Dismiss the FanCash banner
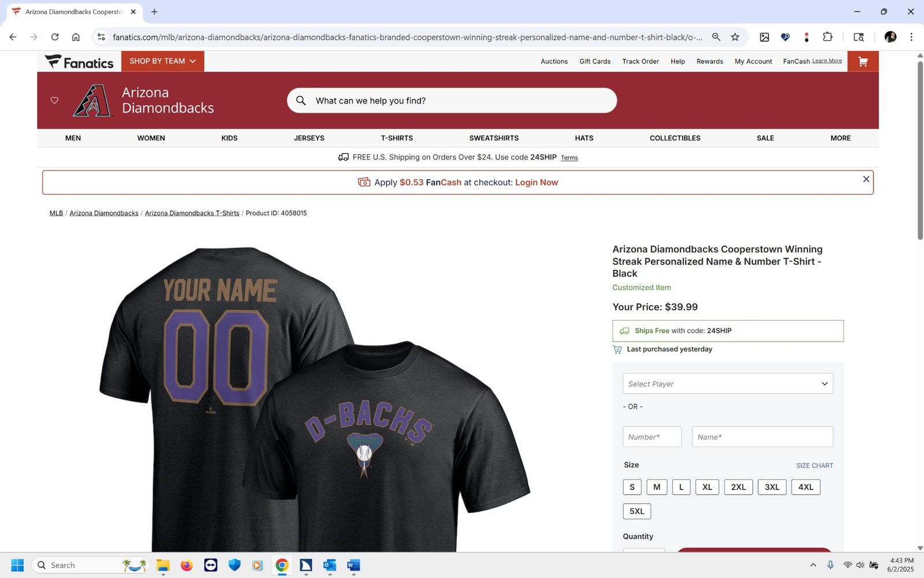 click(866, 179)
